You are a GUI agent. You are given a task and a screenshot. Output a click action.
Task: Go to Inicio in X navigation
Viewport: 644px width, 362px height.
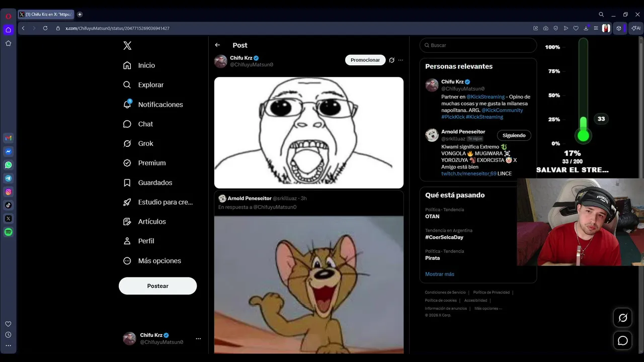point(139,65)
